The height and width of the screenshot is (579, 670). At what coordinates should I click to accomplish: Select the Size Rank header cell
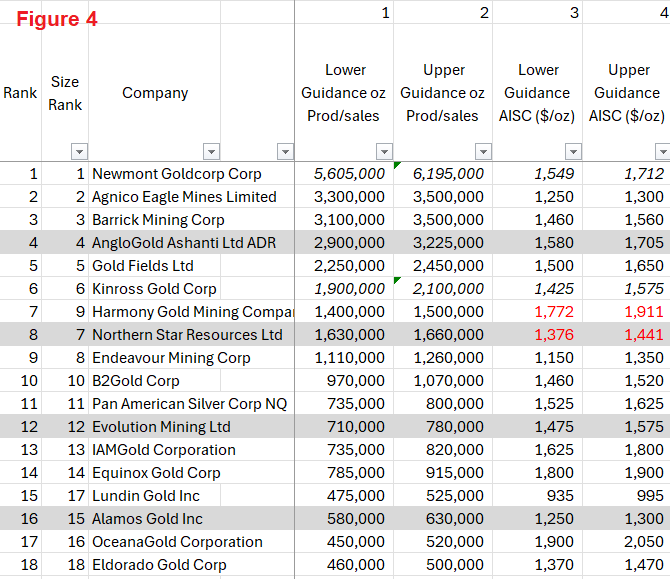point(65,93)
